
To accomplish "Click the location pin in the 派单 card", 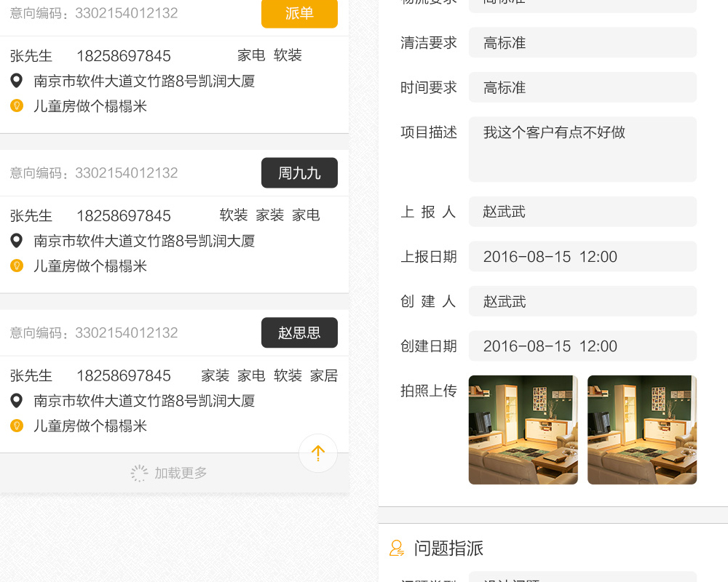I will point(17,81).
